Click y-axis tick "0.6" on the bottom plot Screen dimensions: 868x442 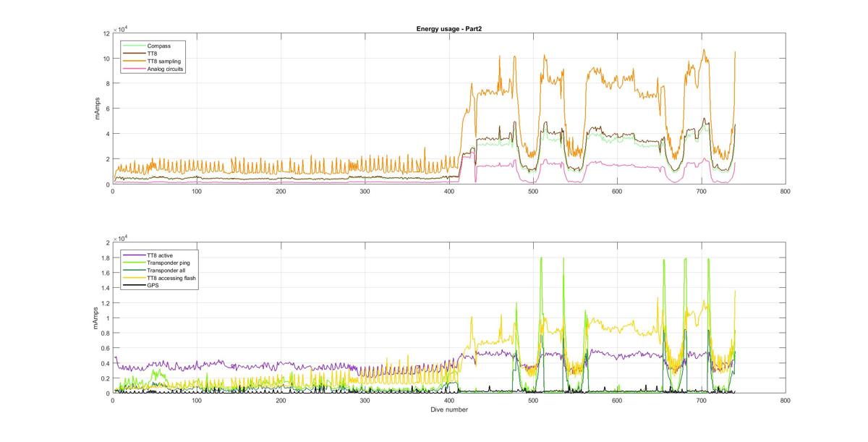tap(105, 349)
